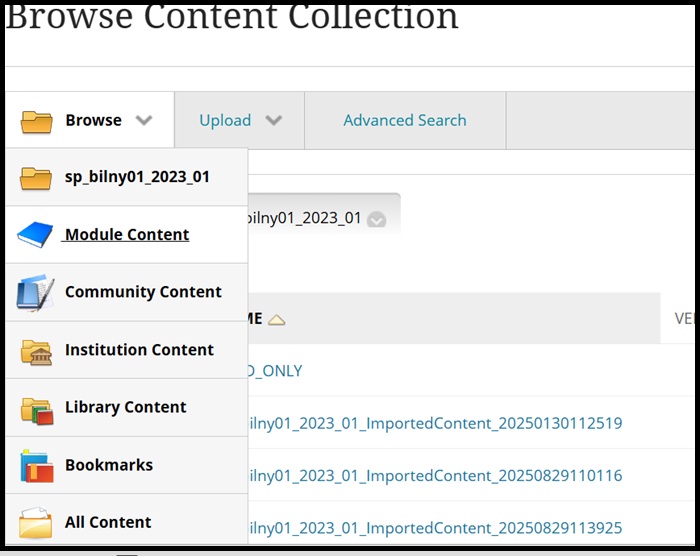Click the Institution Content building folder icon

36,352
